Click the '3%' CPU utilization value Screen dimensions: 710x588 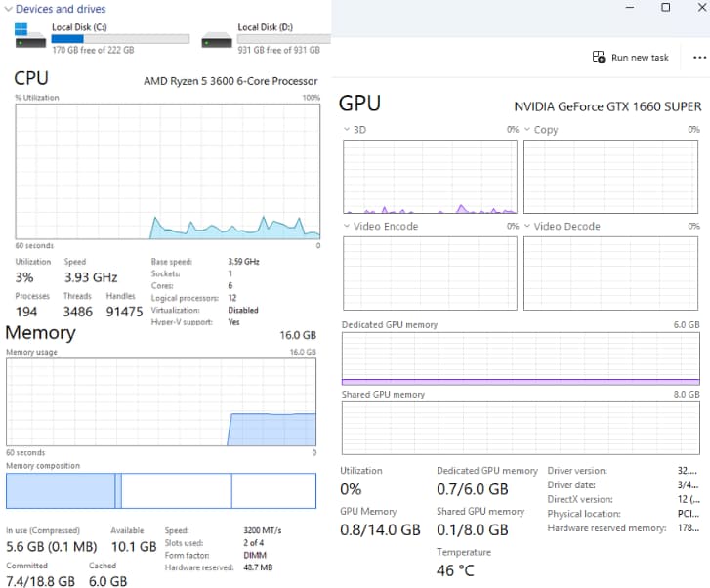coord(24,277)
